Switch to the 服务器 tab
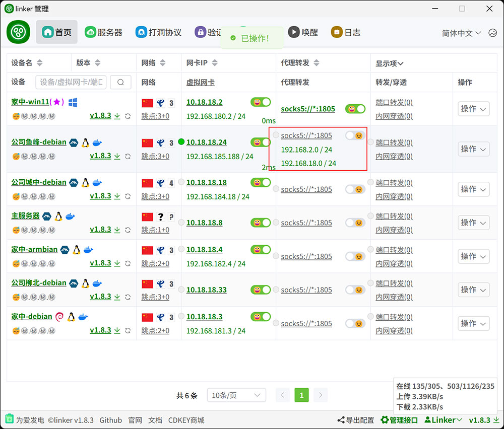The width and height of the screenshot is (504, 429). point(104,32)
